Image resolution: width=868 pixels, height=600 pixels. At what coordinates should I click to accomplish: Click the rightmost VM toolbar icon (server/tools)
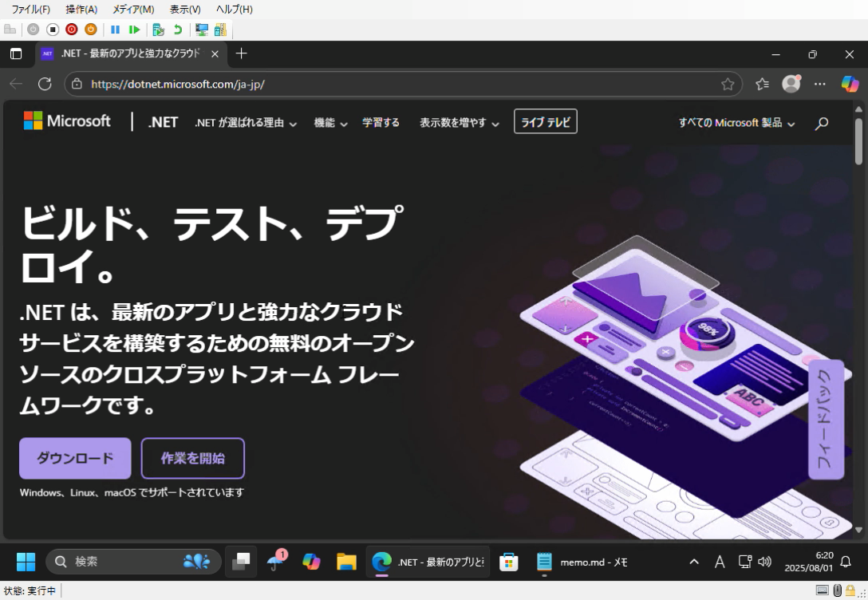[220, 30]
